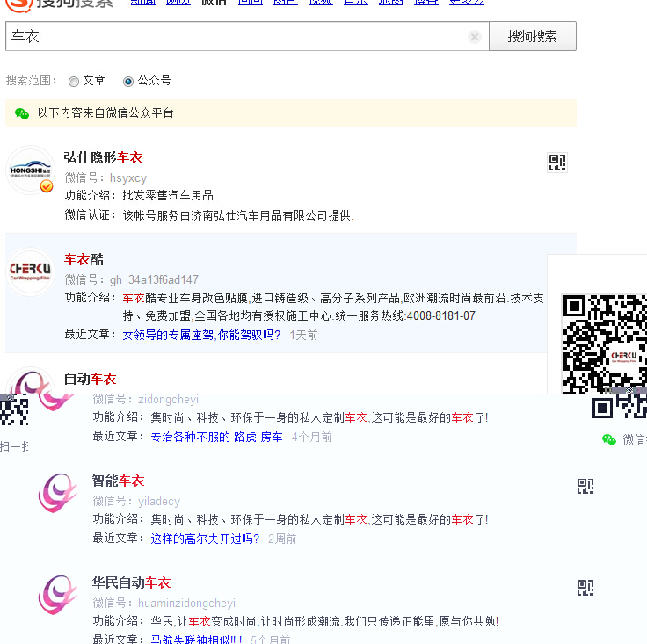Click WeChat ID text hsyxcy
The image size is (647, 644).
pos(128,177)
